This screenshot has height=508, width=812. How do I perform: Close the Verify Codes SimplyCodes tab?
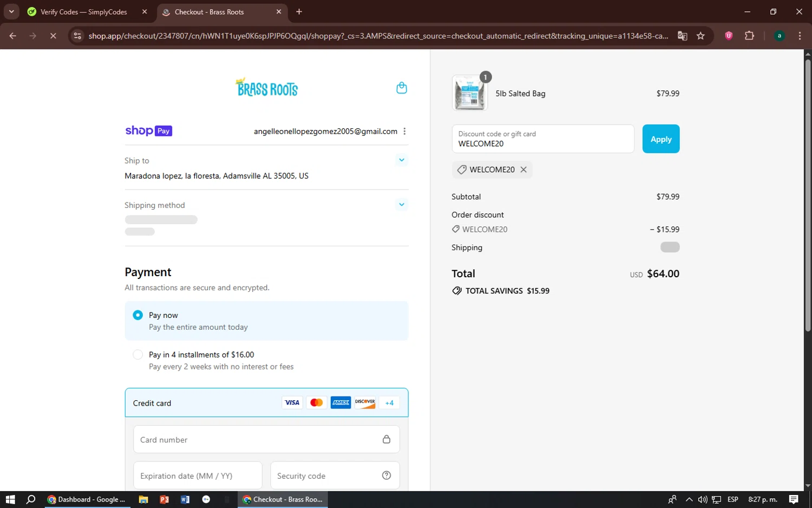tap(145, 11)
